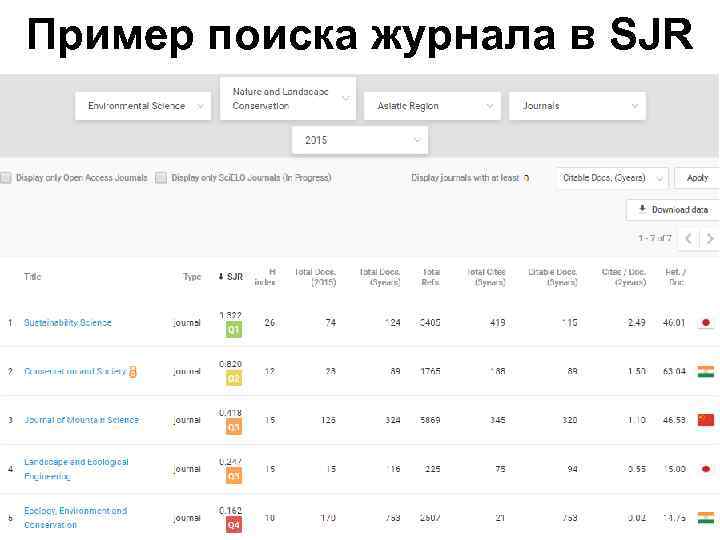Sort by Ref. / Doc. column header
720x540 pixels.
click(x=675, y=277)
